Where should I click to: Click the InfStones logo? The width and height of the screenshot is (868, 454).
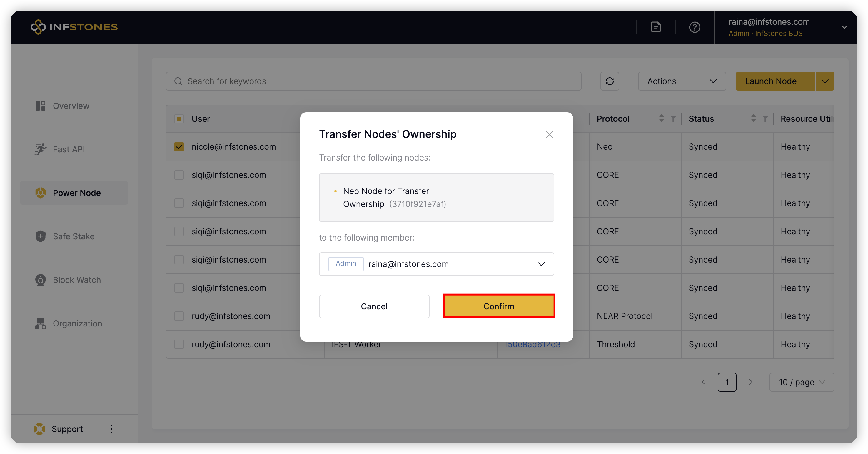74,27
